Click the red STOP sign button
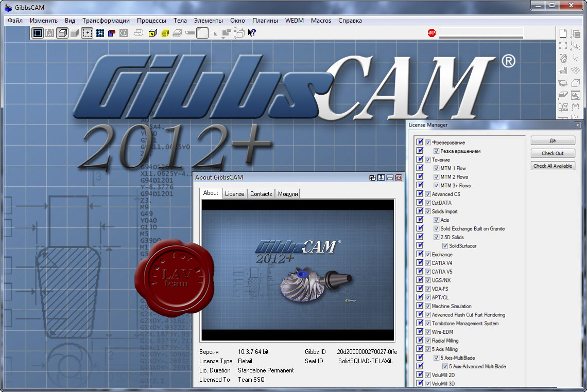Image resolution: width=587 pixels, height=392 pixels. (431, 33)
